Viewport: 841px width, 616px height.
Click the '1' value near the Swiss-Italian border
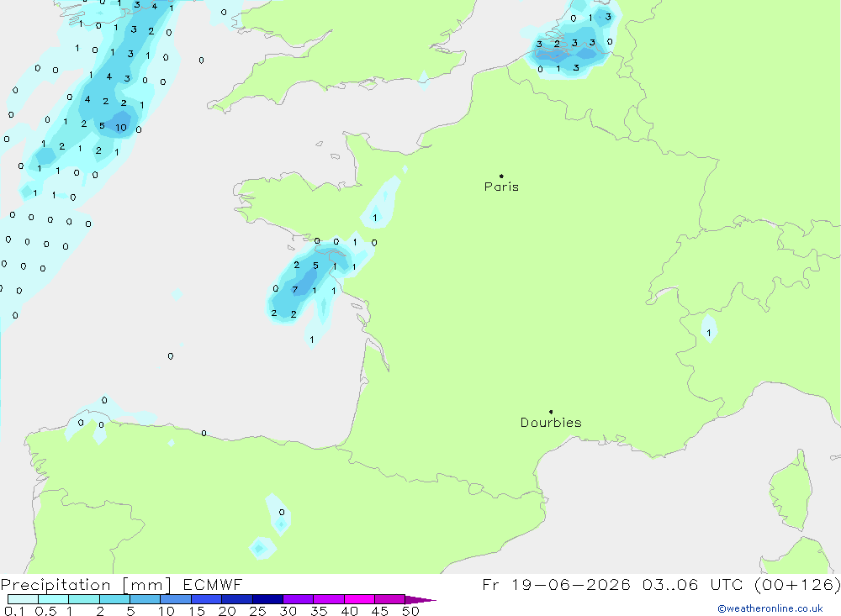click(x=708, y=333)
